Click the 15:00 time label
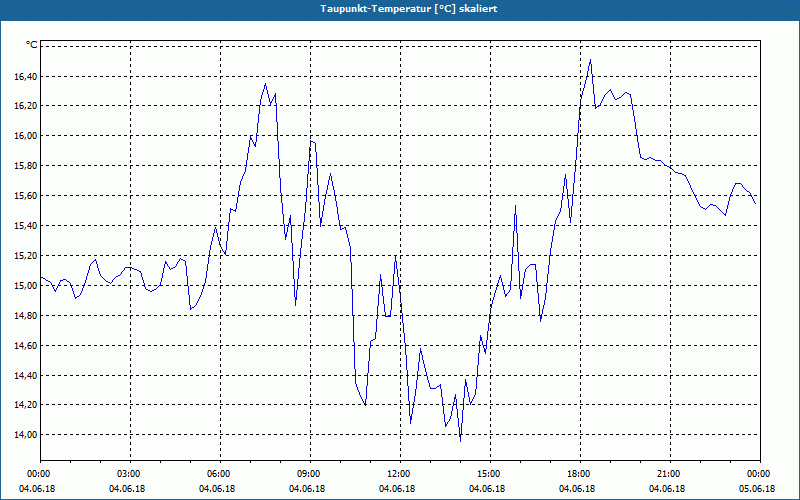This screenshot has width=800, height=500. [490, 474]
